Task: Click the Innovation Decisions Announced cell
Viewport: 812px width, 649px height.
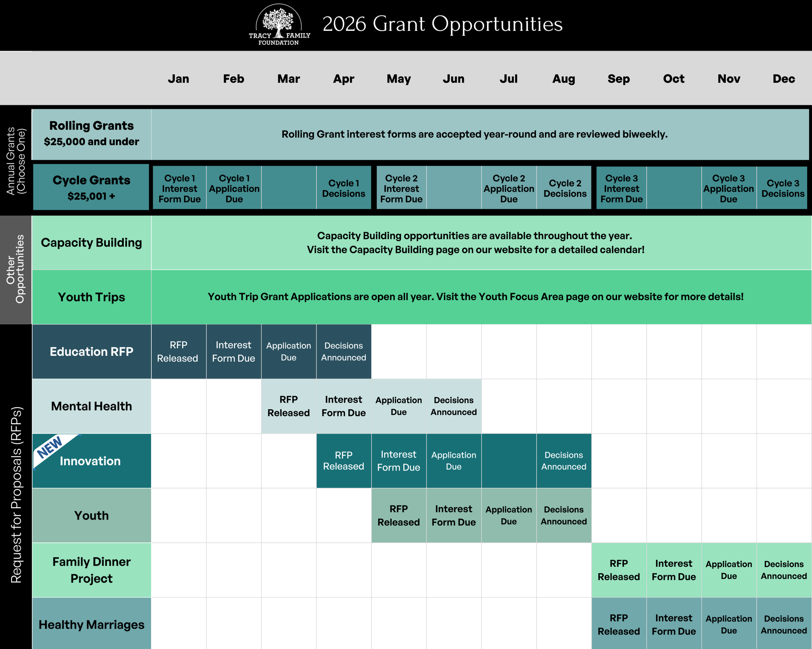Action: click(564, 461)
